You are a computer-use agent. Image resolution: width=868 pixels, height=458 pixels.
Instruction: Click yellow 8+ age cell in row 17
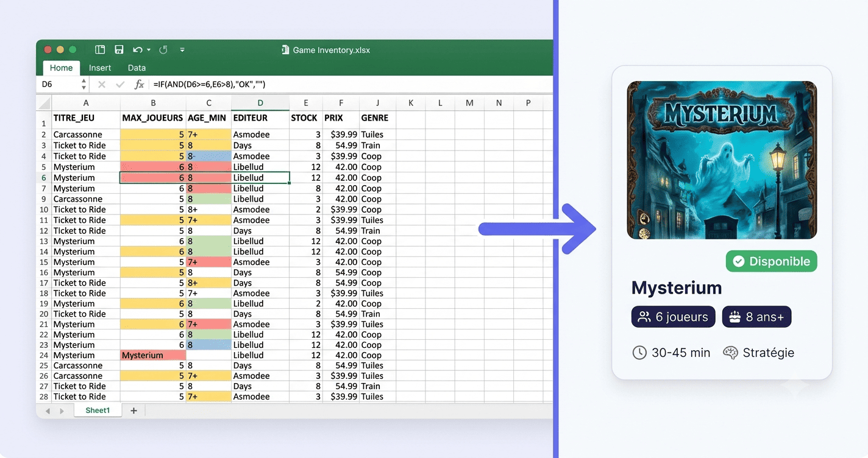pyautogui.click(x=208, y=283)
